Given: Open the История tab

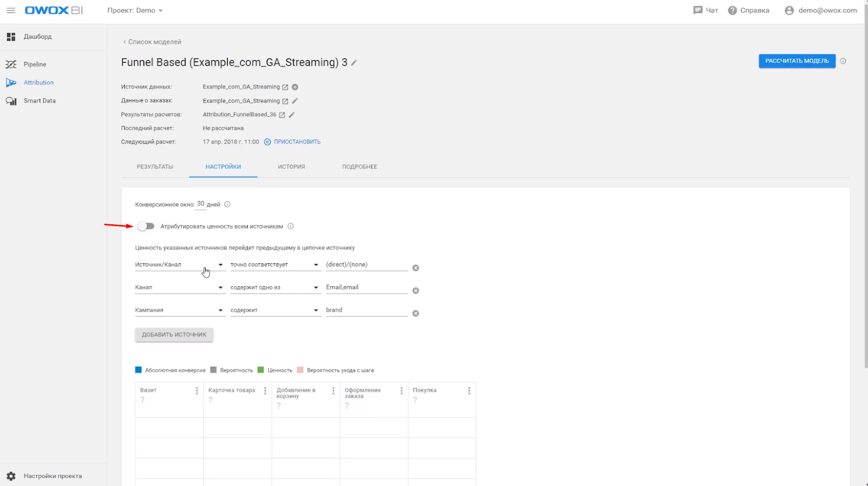Looking at the screenshot, I should [291, 167].
